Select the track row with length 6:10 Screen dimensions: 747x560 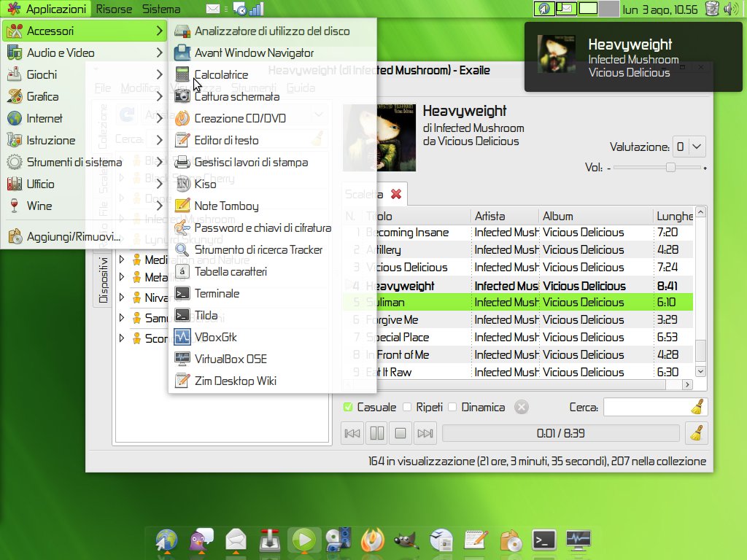point(518,303)
